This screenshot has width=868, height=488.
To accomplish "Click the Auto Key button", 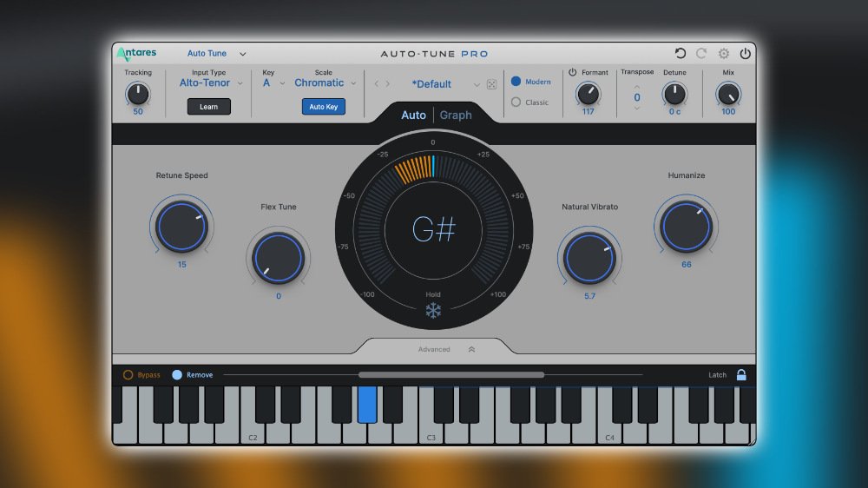I will tap(324, 106).
